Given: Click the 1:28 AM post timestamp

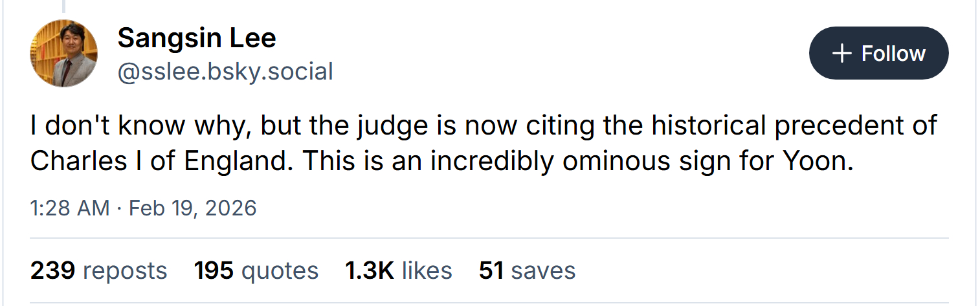Looking at the screenshot, I should click(69, 208).
